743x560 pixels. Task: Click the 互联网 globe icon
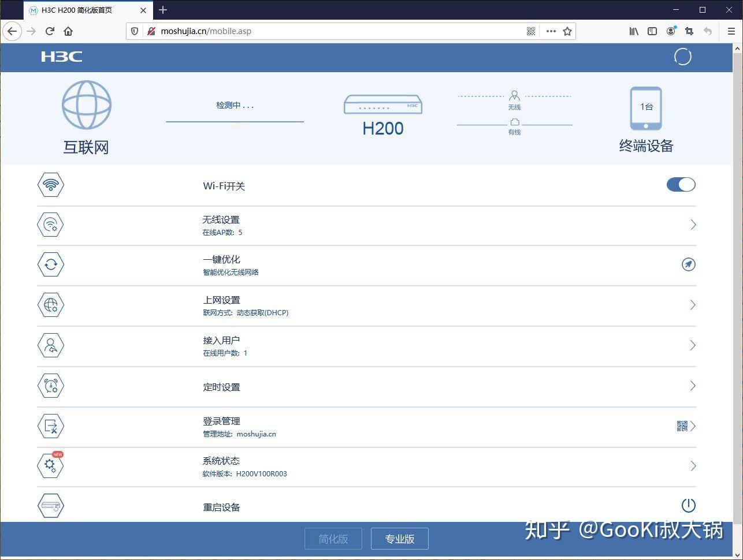pyautogui.click(x=86, y=105)
